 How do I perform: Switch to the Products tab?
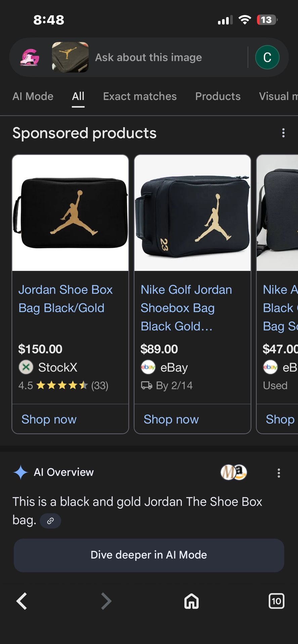(x=218, y=96)
